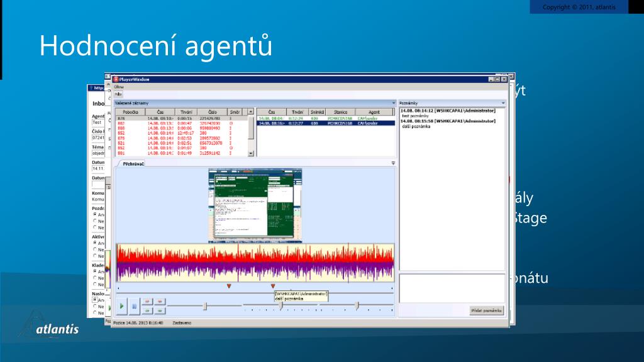Click the rightmost slider handle in the player controls
644x362 pixels.
tap(357, 306)
